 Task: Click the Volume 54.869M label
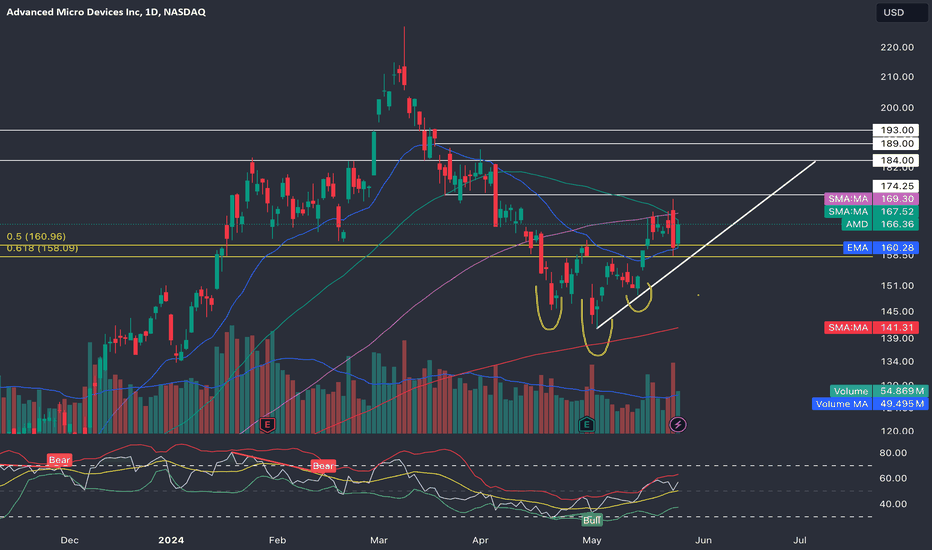click(x=879, y=391)
